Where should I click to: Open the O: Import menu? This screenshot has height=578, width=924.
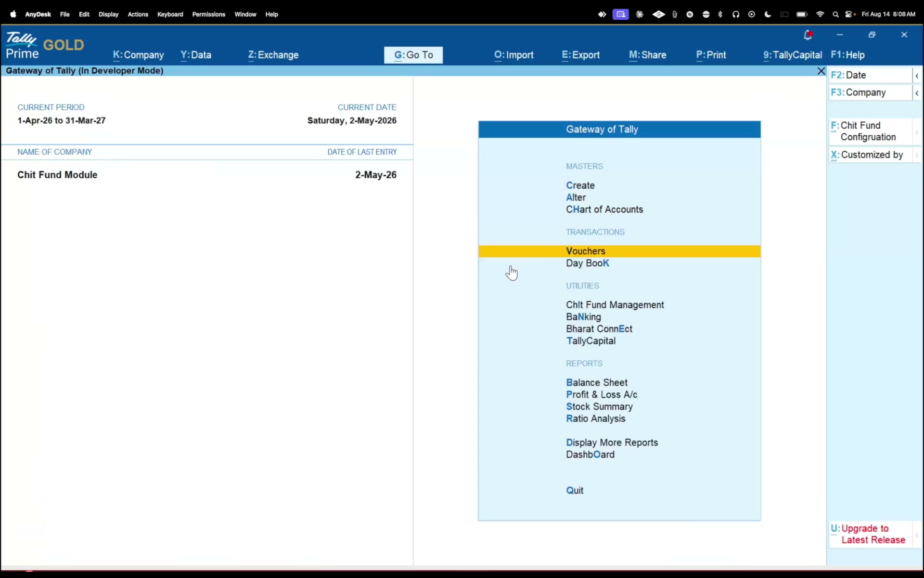click(x=513, y=55)
